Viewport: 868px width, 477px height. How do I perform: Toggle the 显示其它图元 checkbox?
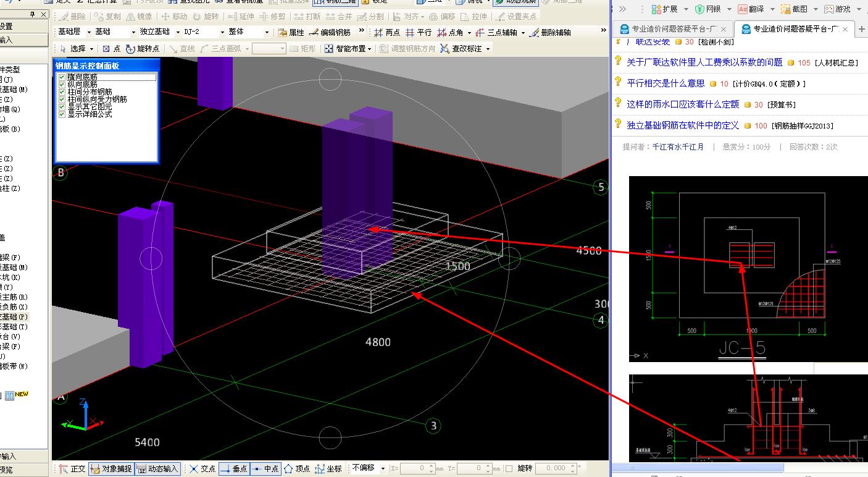point(62,107)
